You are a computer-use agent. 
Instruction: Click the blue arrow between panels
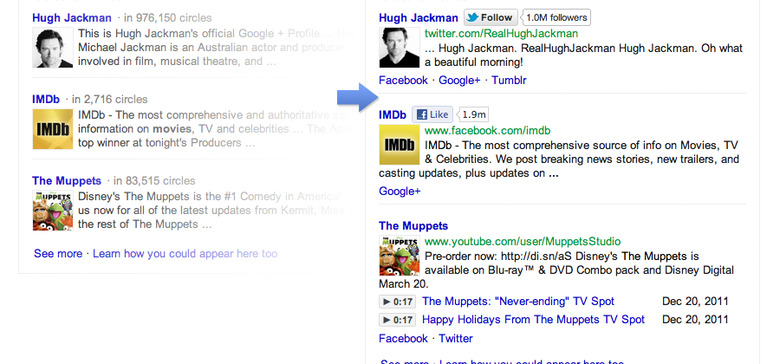(x=357, y=97)
